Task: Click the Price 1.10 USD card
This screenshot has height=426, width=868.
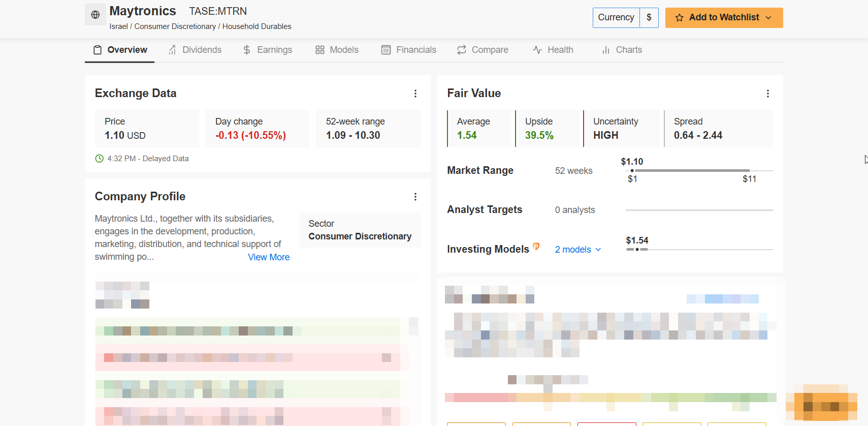Action: (147, 129)
